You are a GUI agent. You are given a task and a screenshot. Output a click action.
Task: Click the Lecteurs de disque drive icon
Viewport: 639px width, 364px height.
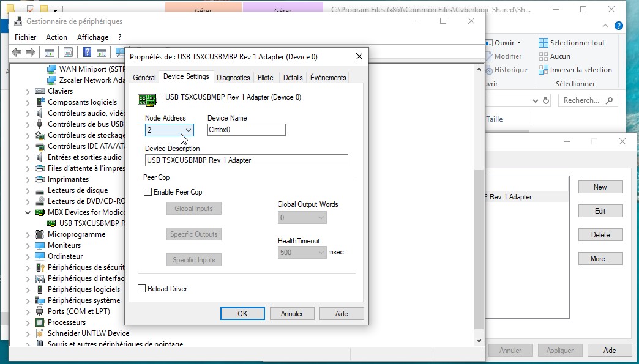[x=40, y=190]
